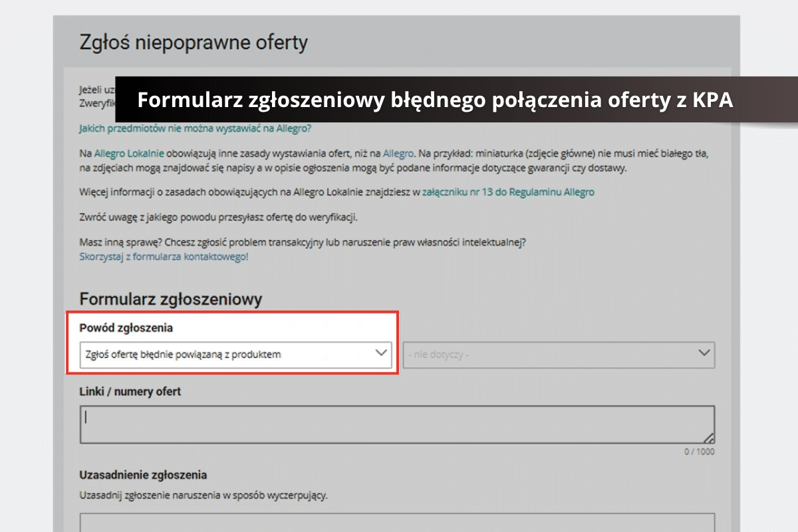The height and width of the screenshot is (532, 798).
Task: Click the 'Formularz zgłoszeniowy' section heading
Action: point(171,299)
